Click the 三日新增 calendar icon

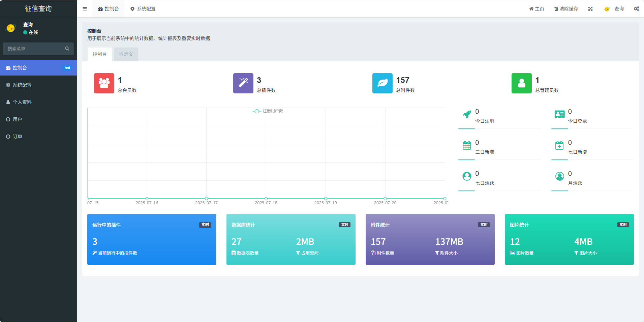[467, 145]
